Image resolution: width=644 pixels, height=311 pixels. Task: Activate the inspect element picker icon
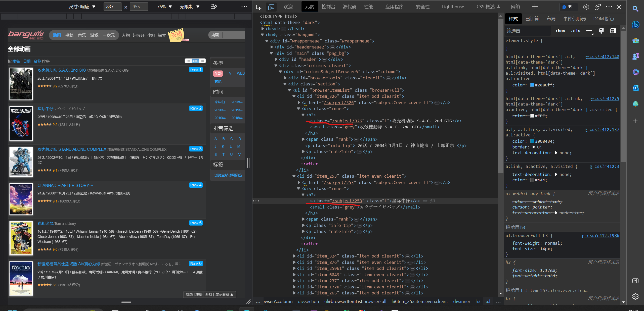click(259, 7)
